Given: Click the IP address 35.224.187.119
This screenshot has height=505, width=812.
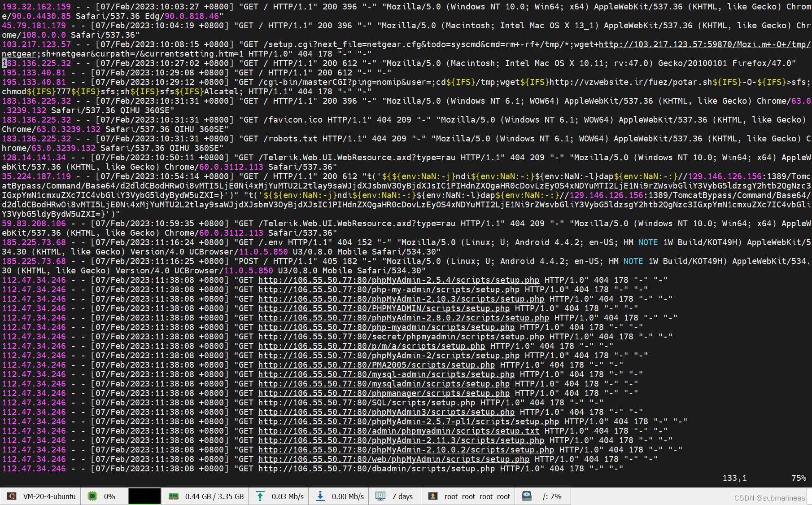Looking at the screenshot, I should 36,176.
